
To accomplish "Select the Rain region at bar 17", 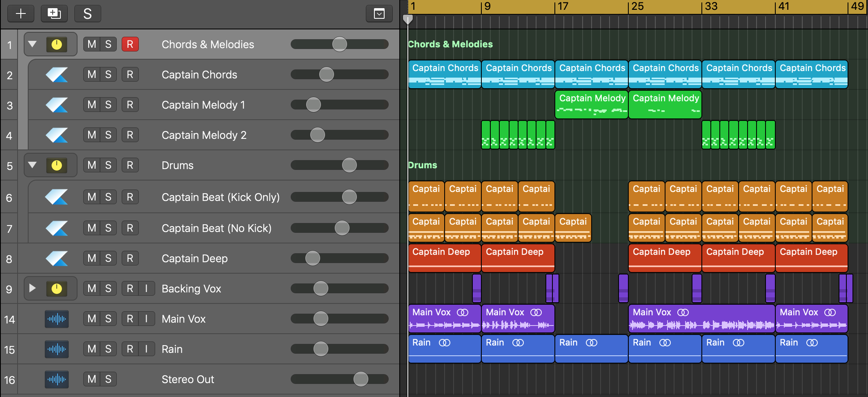I will coord(592,349).
